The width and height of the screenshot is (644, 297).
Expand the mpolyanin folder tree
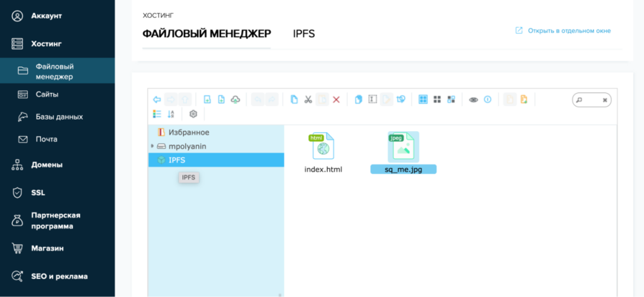[x=152, y=146]
